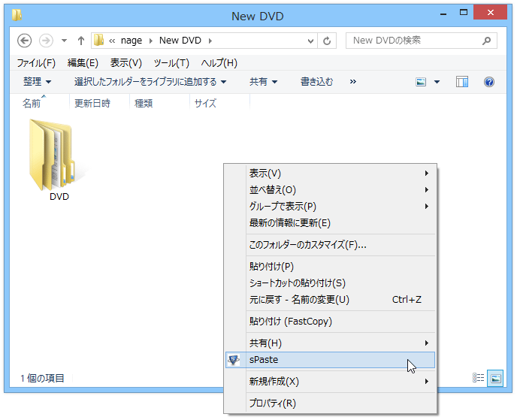This screenshot has width=517, height=420.
Task: Choose ショートカットの貼り付け(S)
Action: point(331,283)
